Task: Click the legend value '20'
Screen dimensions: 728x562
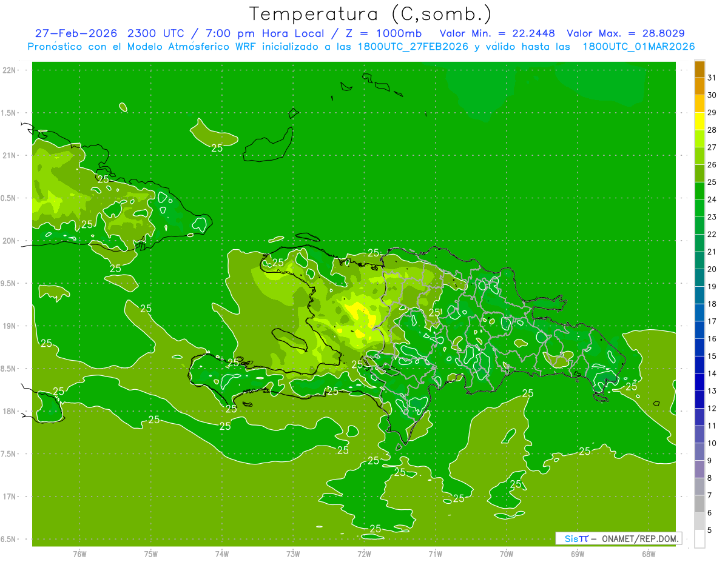Action: pyautogui.click(x=712, y=269)
